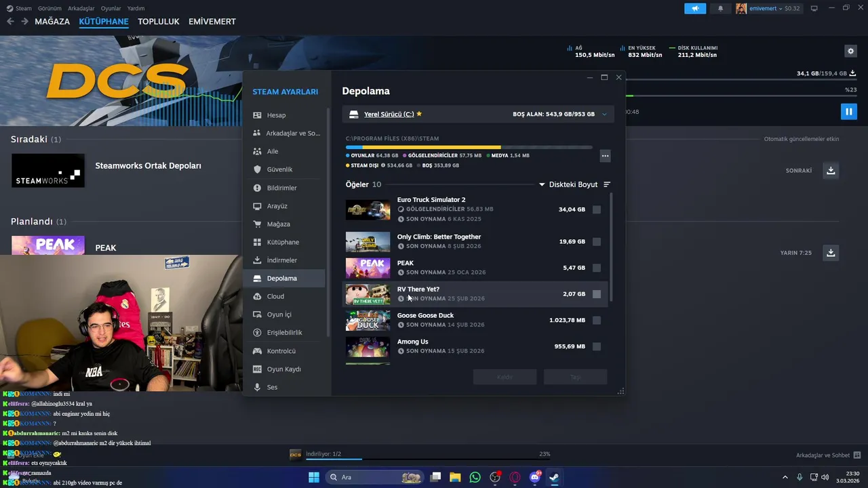Click the Steam announcements megaphone icon
The width and height of the screenshot is (868, 488).
[695, 8]
